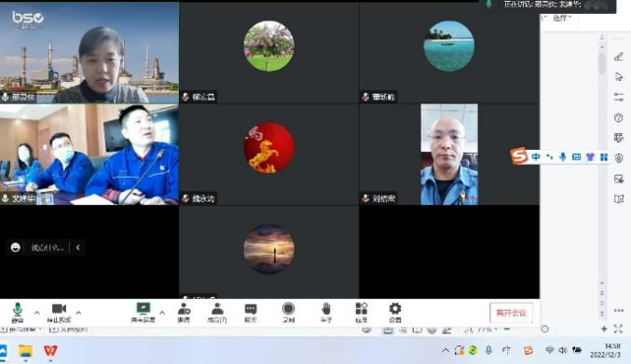Open File Explorer from taskbar

(x=26, y=351)
